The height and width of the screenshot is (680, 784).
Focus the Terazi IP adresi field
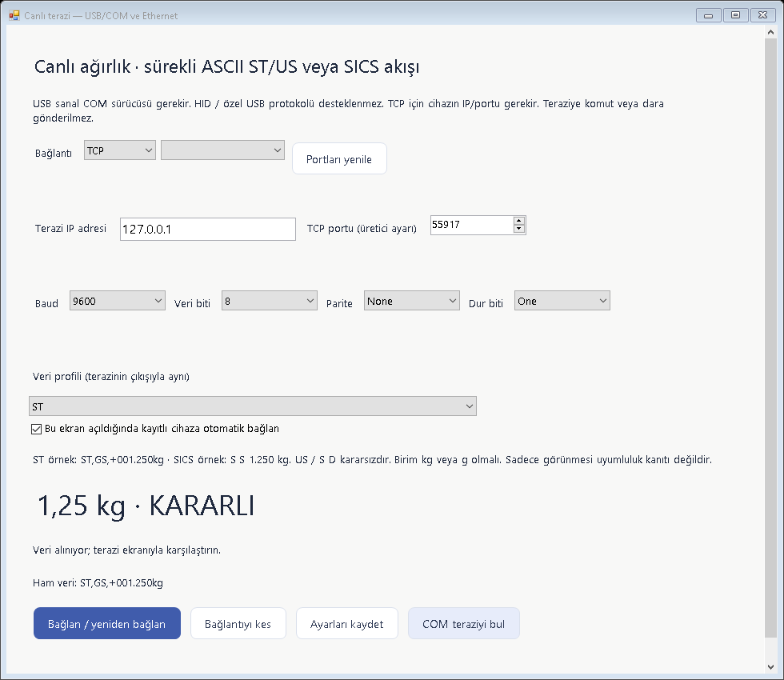(207, 229)
